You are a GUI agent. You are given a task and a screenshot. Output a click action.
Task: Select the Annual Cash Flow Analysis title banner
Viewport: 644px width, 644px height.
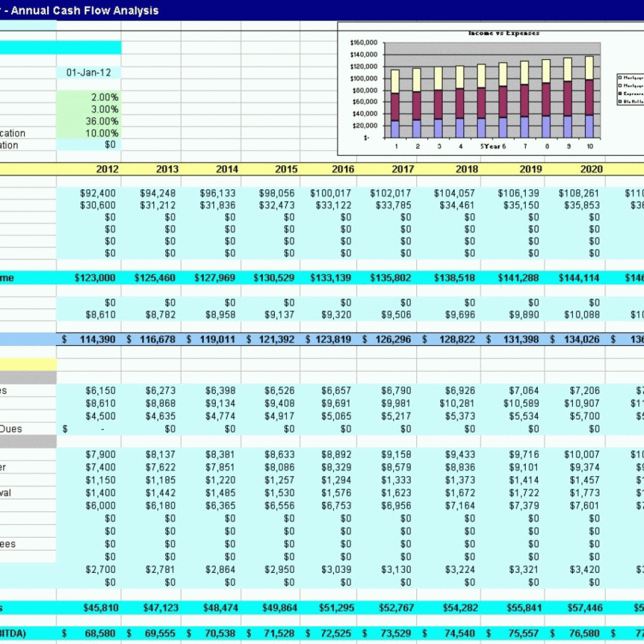point(80,10)
